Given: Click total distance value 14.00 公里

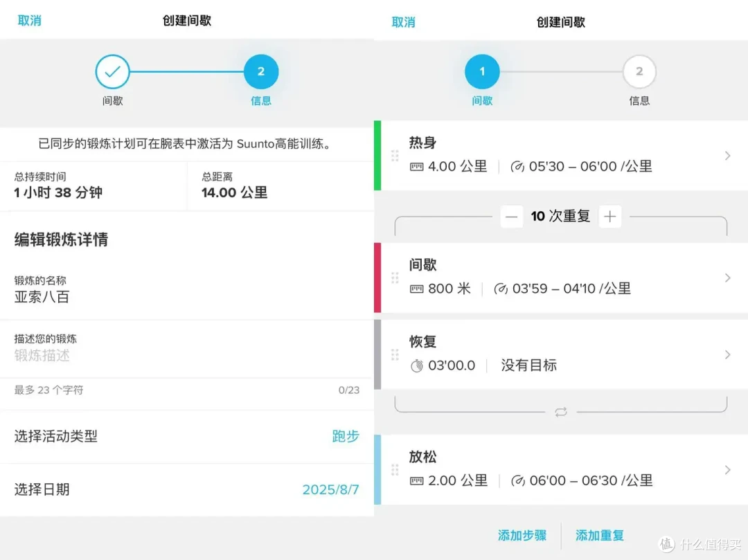Looking at the screenshot, I should [234, 192].
